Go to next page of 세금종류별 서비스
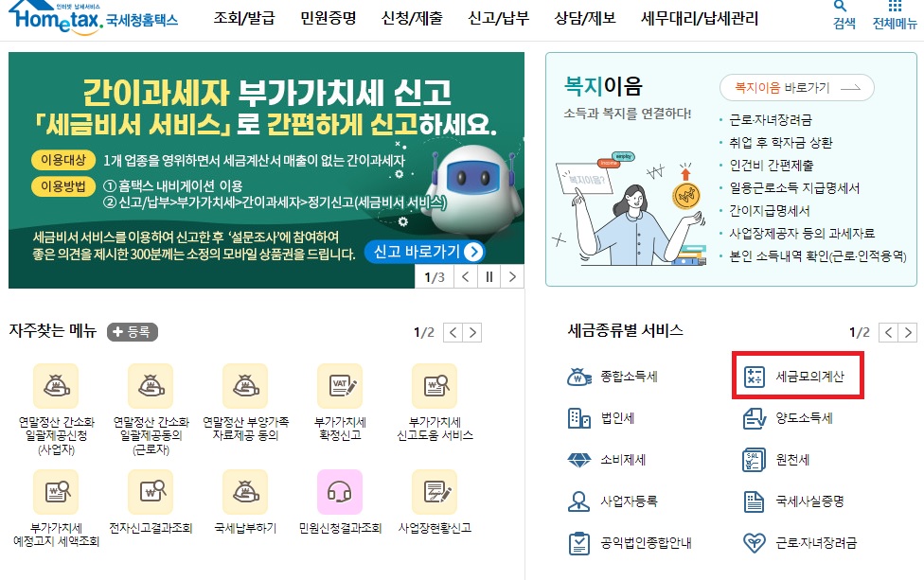The width and height of the screenshot is (924, 580). coord(908,333)
